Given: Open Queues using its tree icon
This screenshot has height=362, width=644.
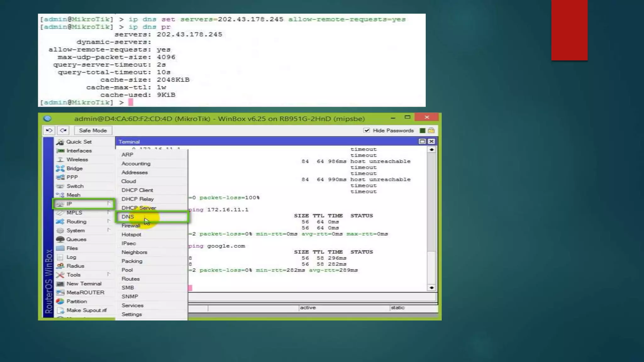Looking at the screenshot, I should tap(60, 239).
